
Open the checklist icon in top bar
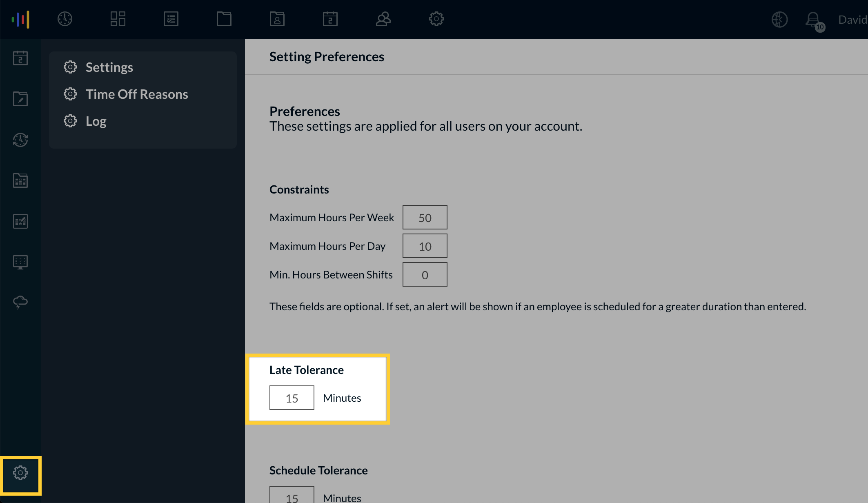click(171, 19)
